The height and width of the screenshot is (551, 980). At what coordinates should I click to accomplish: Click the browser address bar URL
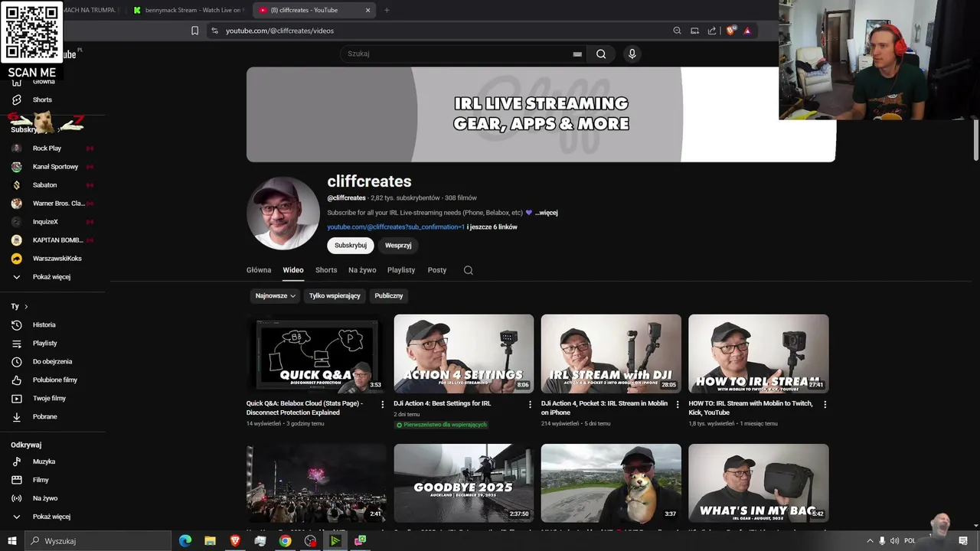pyautogui.click(x=279, y=31)
